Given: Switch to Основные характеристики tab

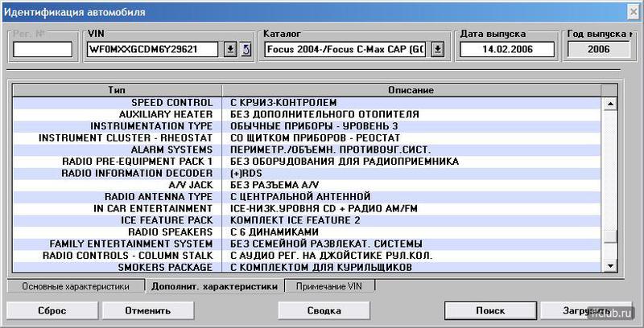Looking at the screenshot, I should click(x=76, y=286).
